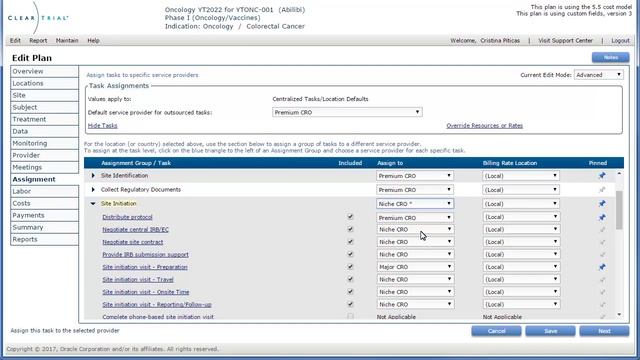Image resolution: width=640 pixels, height=360 pixels.
Task: Open Assign to dropdown for Negotiate central IRB/EC
Action: click(x=415, y=230)
